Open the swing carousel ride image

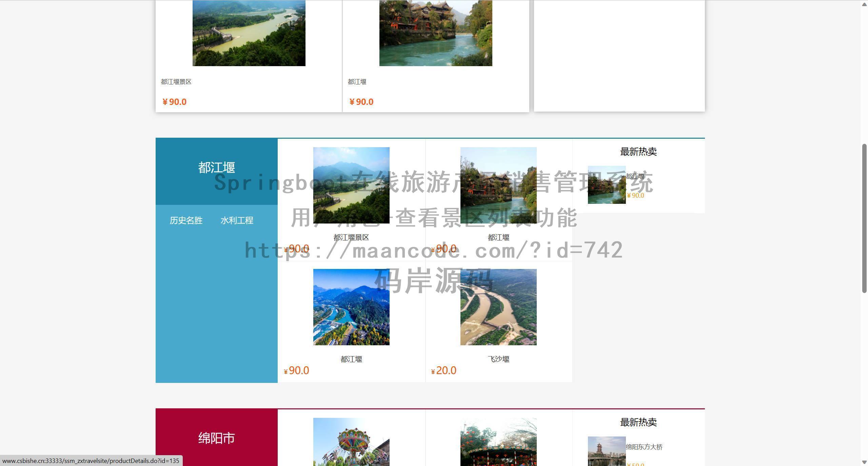pos(351,442)
